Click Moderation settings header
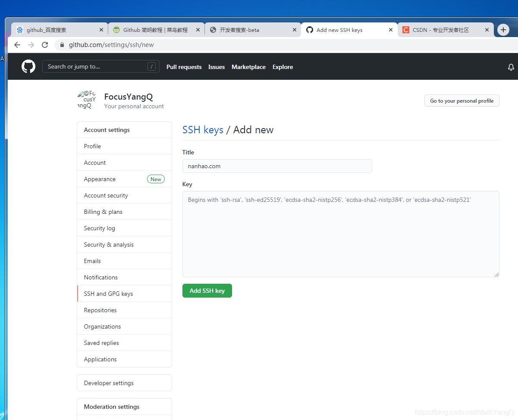518x420 pixels. (124, 407)
